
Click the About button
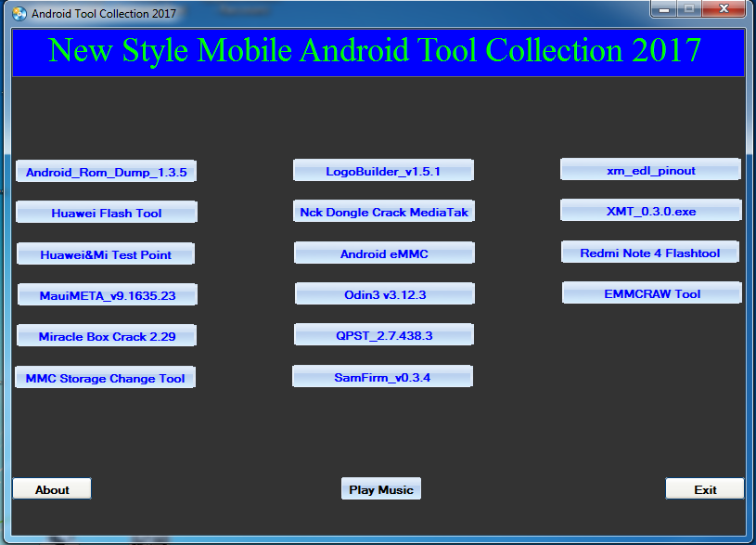coord(52,489)
